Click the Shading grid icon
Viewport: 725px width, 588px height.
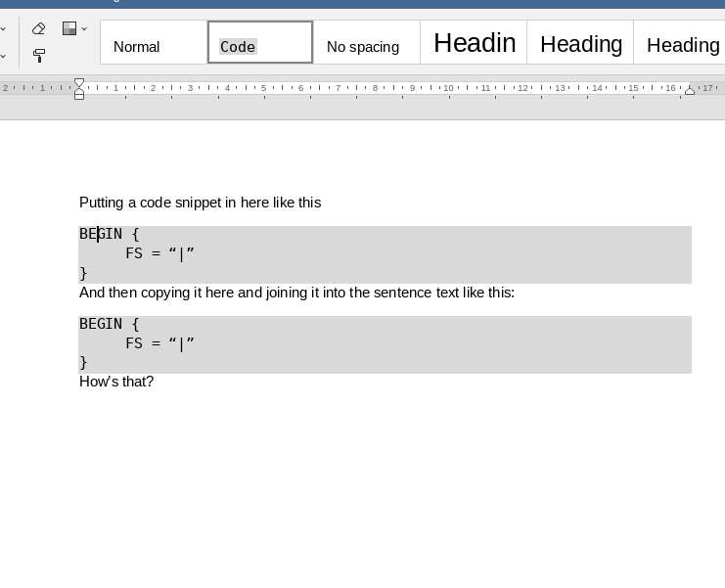click(x=69, y=29)
